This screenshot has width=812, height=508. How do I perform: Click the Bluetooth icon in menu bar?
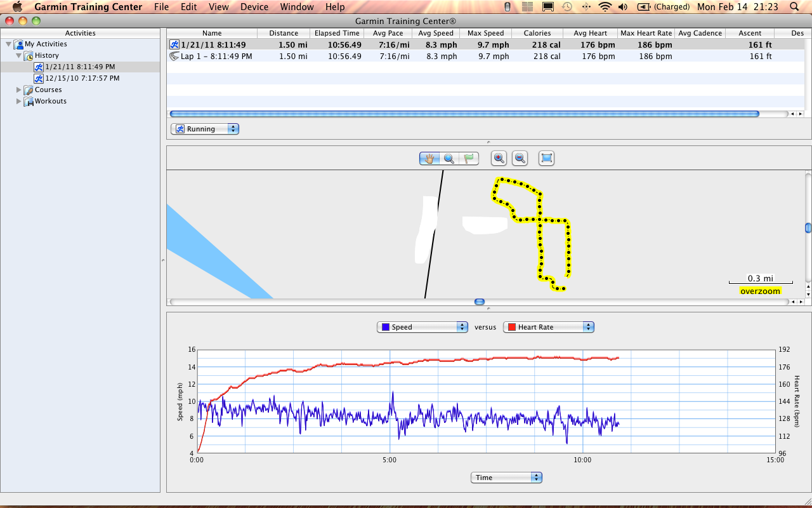(586, 7)
